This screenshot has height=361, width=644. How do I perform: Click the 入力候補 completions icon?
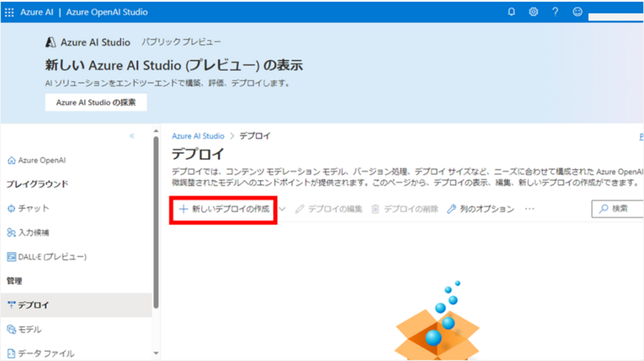point(11,233)
